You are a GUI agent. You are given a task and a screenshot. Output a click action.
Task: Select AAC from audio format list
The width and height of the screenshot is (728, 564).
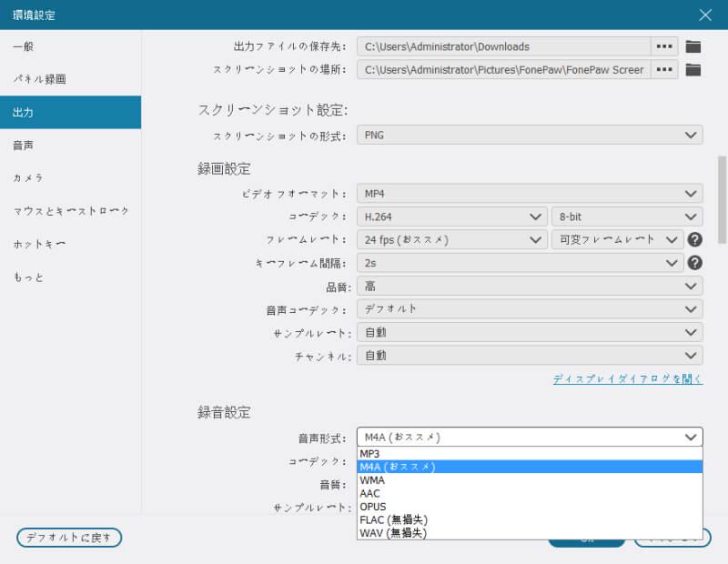(x=530, y=493)
